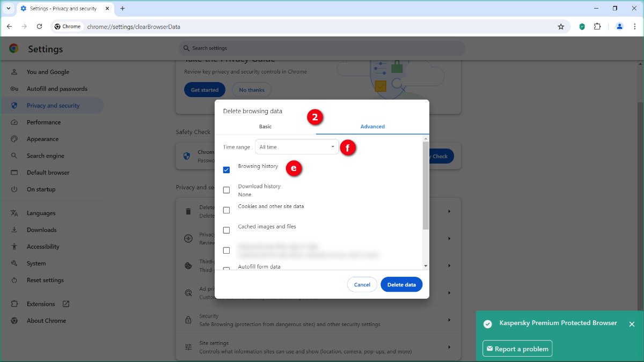Click the Languages translate icon
The width and height of the screenshot is (644, 362).
coord(14,213)
